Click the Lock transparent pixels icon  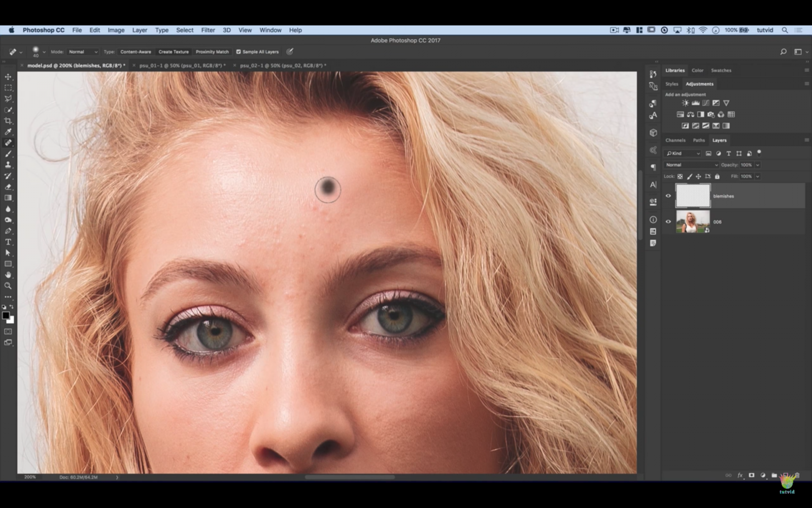pos(680,176)
